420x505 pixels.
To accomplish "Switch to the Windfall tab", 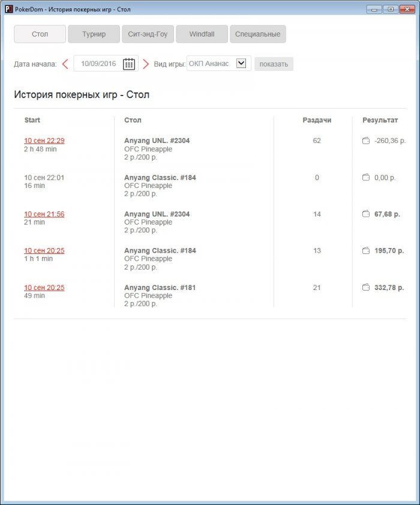I will [x=202, y=34].
